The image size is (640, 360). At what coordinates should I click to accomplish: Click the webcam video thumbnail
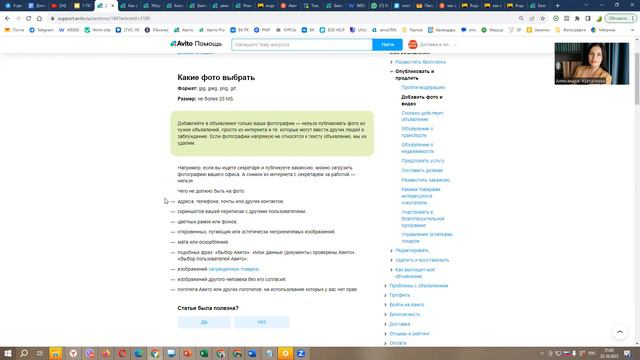591,64
